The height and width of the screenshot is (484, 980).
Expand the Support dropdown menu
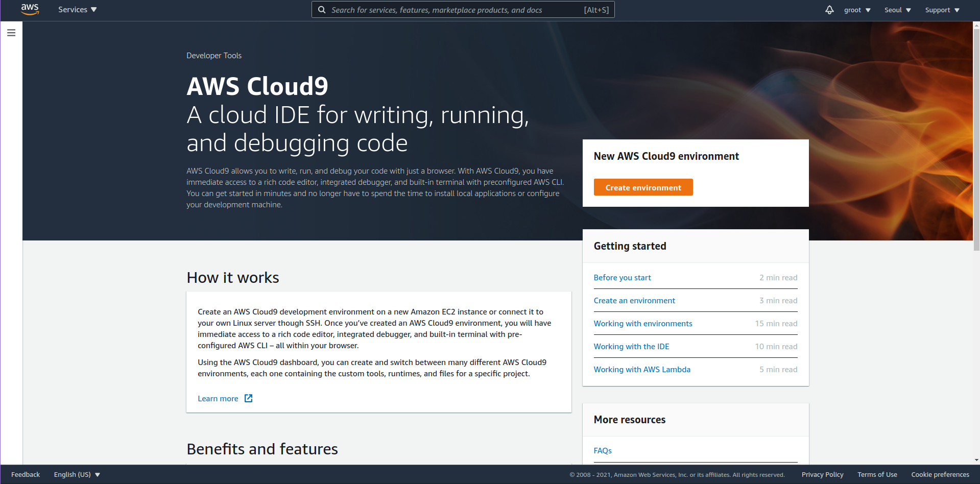click(x=942, y=10)
